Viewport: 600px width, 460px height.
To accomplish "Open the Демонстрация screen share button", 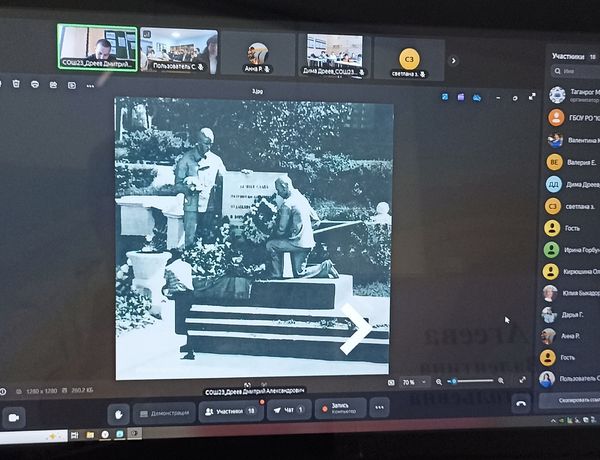I will tap(163, 411).
